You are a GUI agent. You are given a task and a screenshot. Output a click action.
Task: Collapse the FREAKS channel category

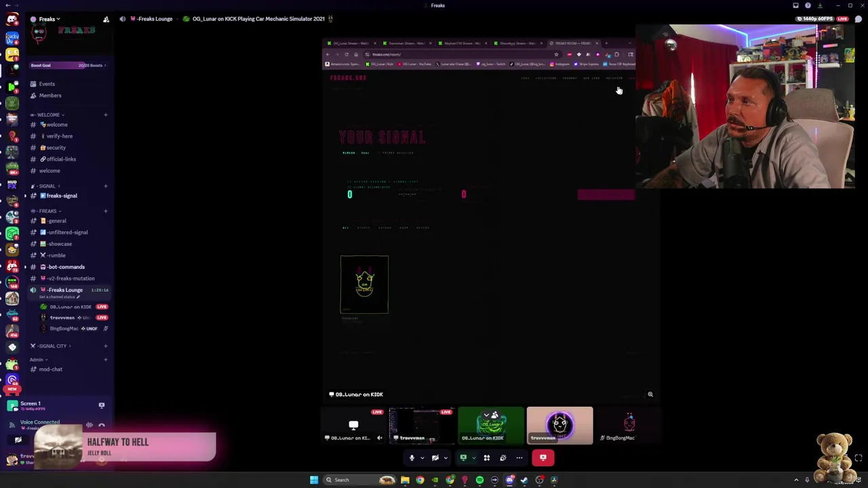point(47,211)
